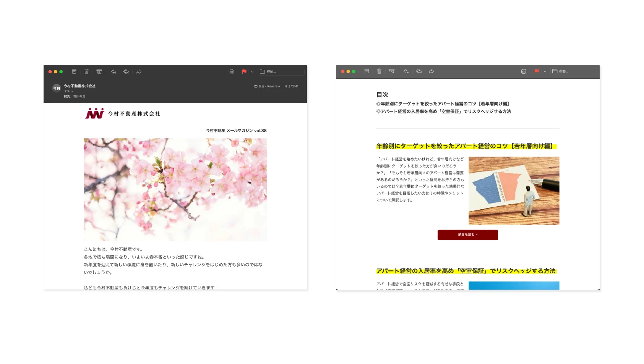Toggle the red flag in the cherry blossom window

(x=244, y=71)
